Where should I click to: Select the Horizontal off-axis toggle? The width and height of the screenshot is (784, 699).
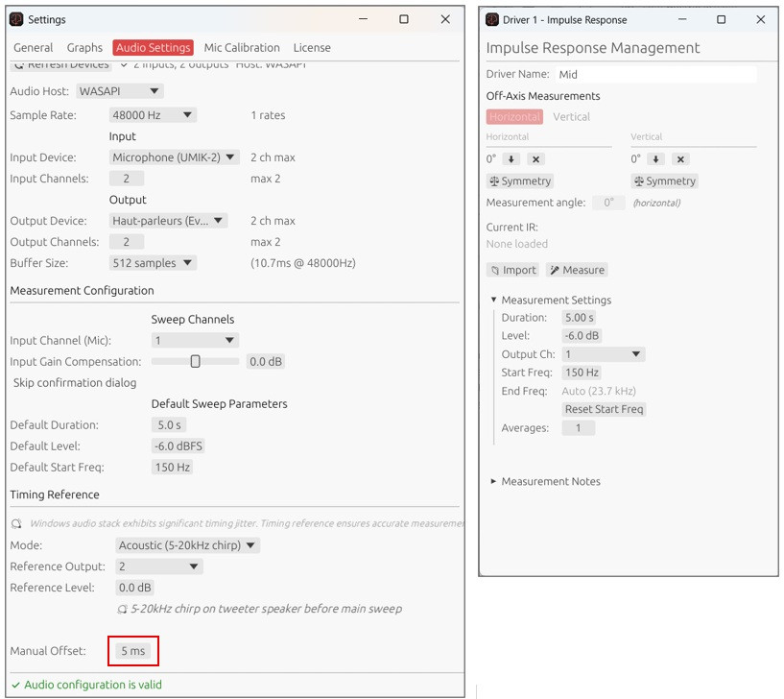[513, 116]
